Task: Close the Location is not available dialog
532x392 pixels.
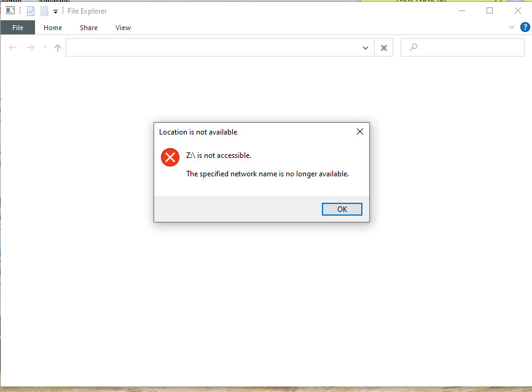Action: click(360, 131)
